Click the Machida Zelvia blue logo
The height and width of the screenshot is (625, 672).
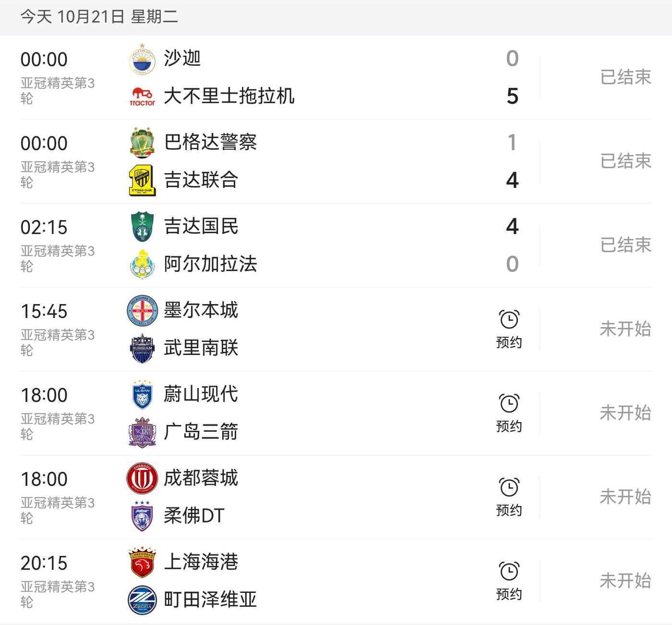142,600
